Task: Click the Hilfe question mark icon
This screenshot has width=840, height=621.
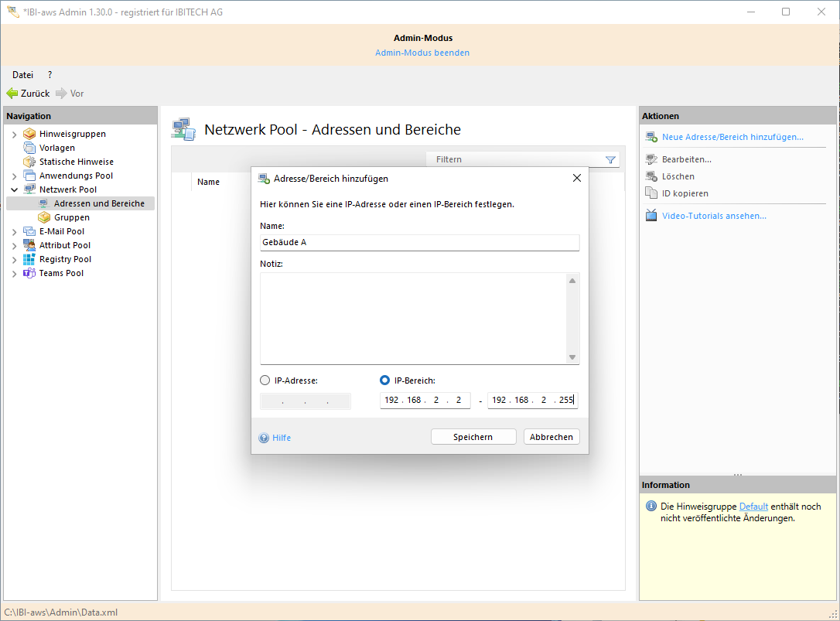Action: click(264, 438)
